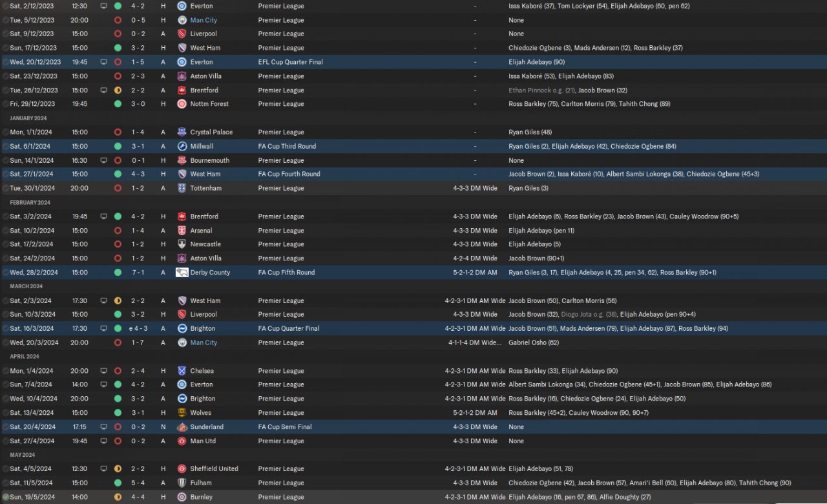Open the Man City club name on the 20/3/2024 fixture

click(x=204, y=342)
